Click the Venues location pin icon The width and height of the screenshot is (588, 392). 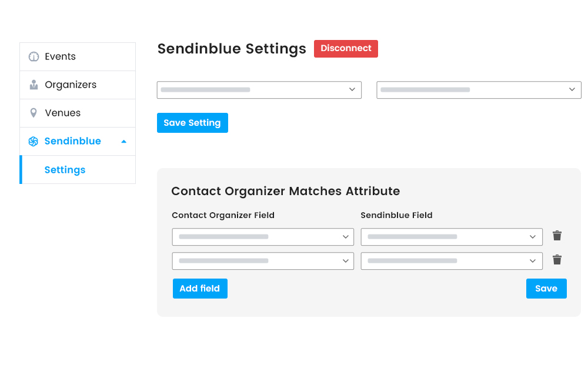tap(34, 113)
